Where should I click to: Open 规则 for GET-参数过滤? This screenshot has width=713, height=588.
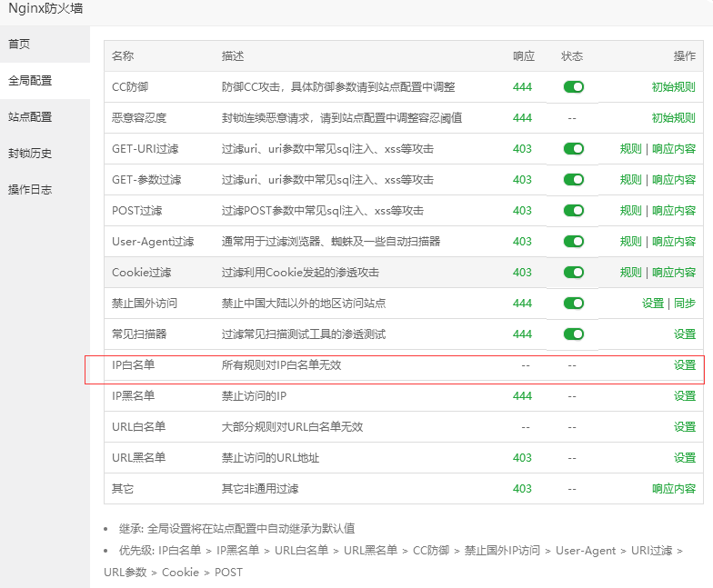pyautogui.click(x=630, y=180)
